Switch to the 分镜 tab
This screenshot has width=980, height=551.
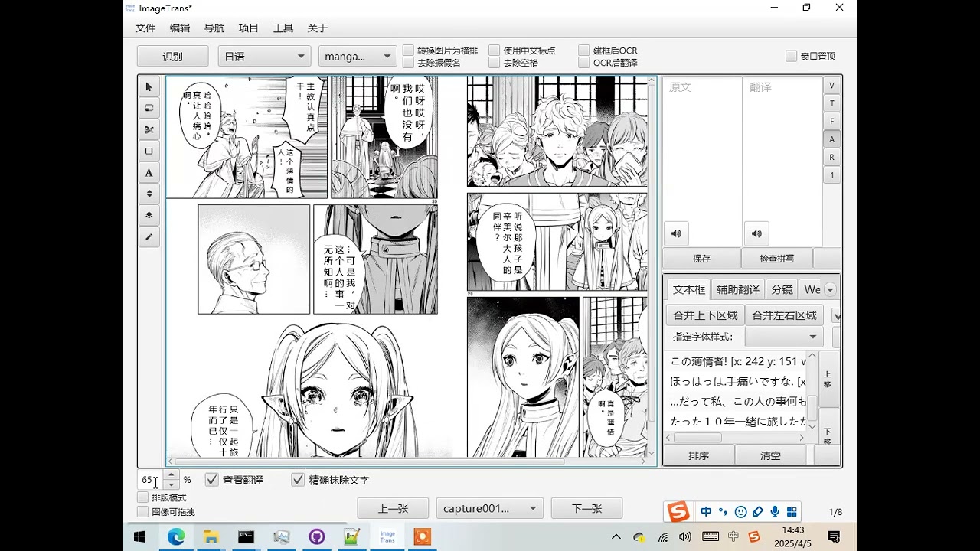point(782,290)
